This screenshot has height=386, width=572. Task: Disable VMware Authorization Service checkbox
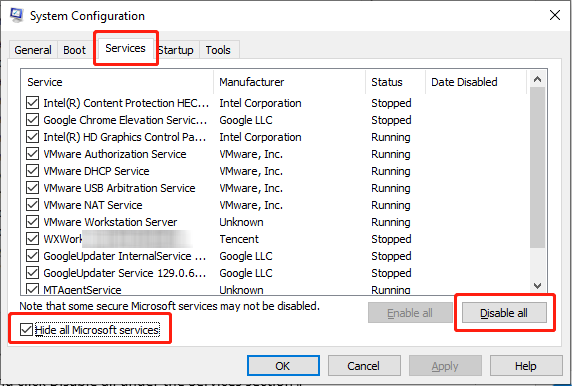coord(32,154)
